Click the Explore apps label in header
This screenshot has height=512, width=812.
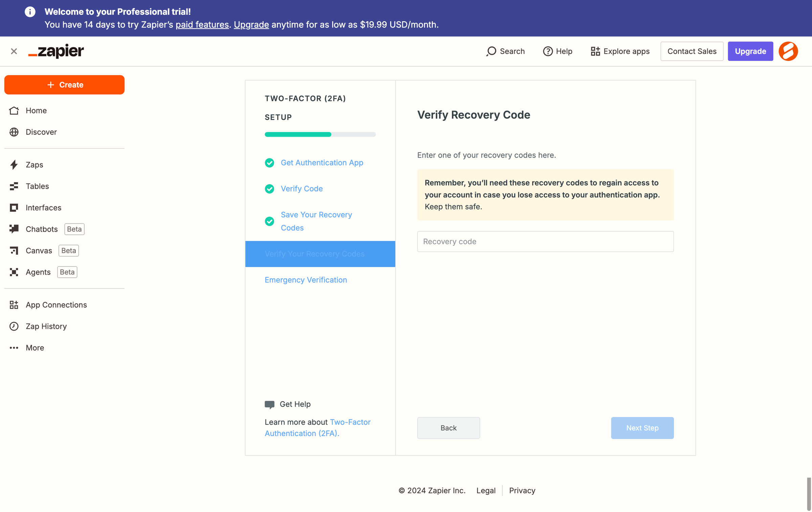[x=626, y=51]
